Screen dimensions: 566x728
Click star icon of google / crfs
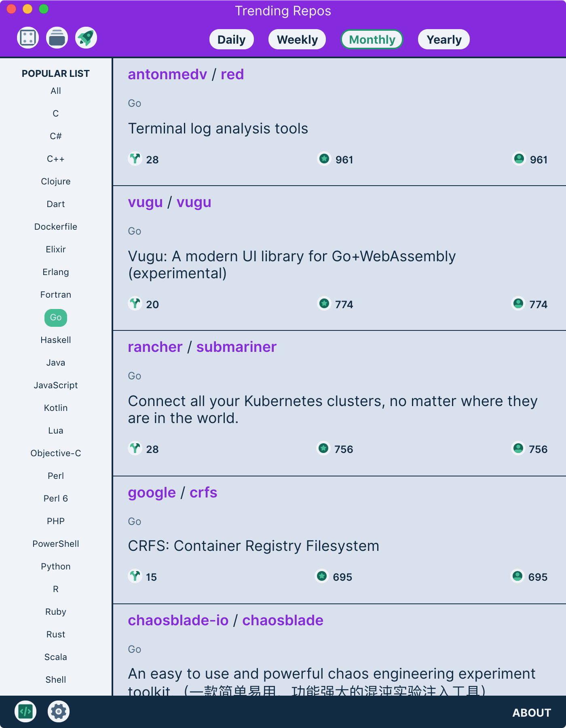pos(322,576)
